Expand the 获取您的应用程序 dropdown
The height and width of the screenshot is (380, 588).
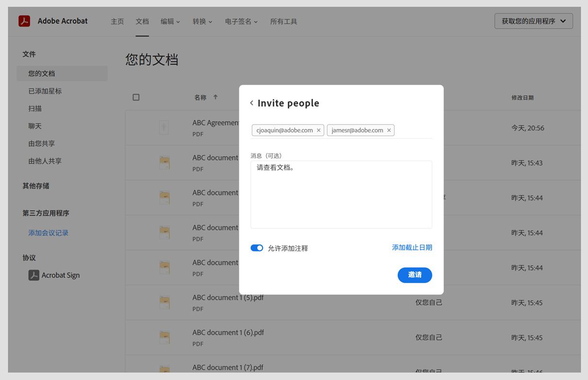coord(533,21)
